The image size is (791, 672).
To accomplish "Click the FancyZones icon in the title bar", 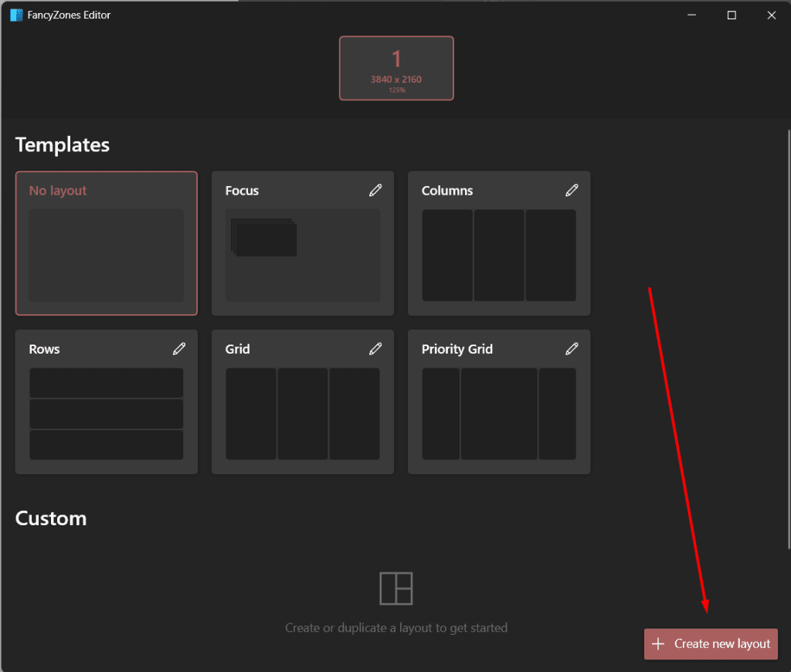I will pos(16,14).
